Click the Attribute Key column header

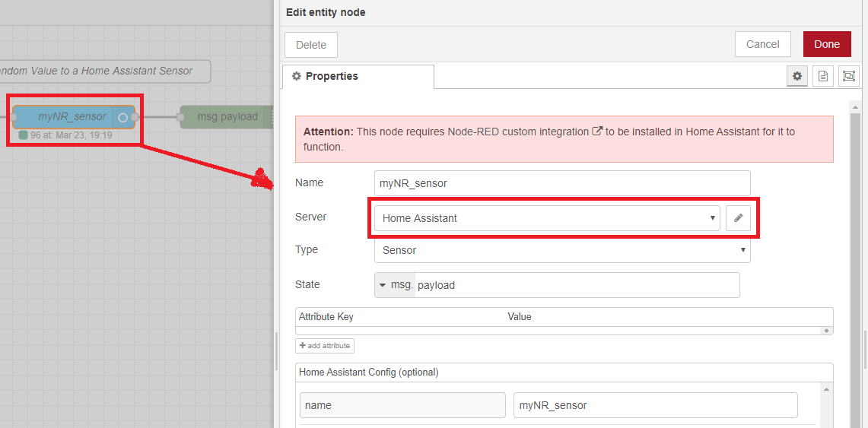pos(326,317)
